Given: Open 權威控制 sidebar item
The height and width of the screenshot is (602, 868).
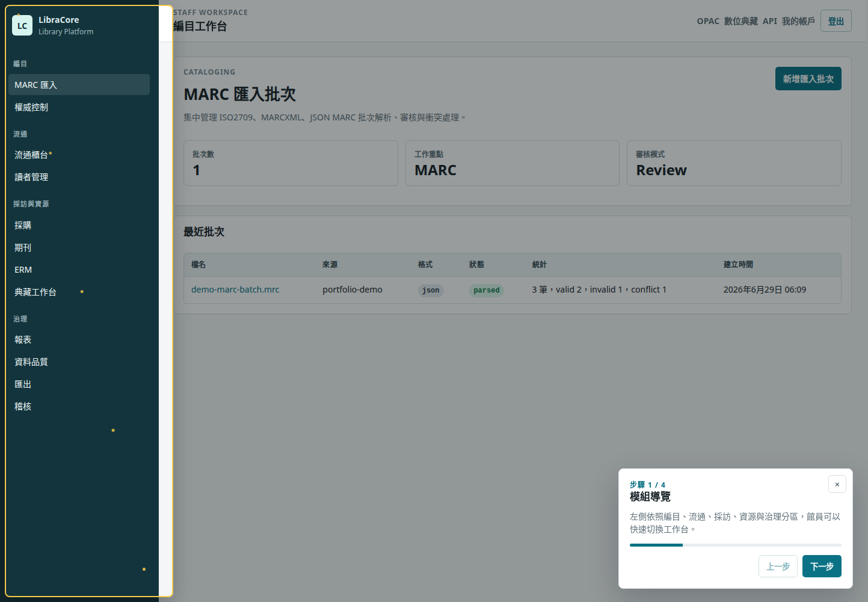Looking at the screenshot, I should tap(79, 107).
